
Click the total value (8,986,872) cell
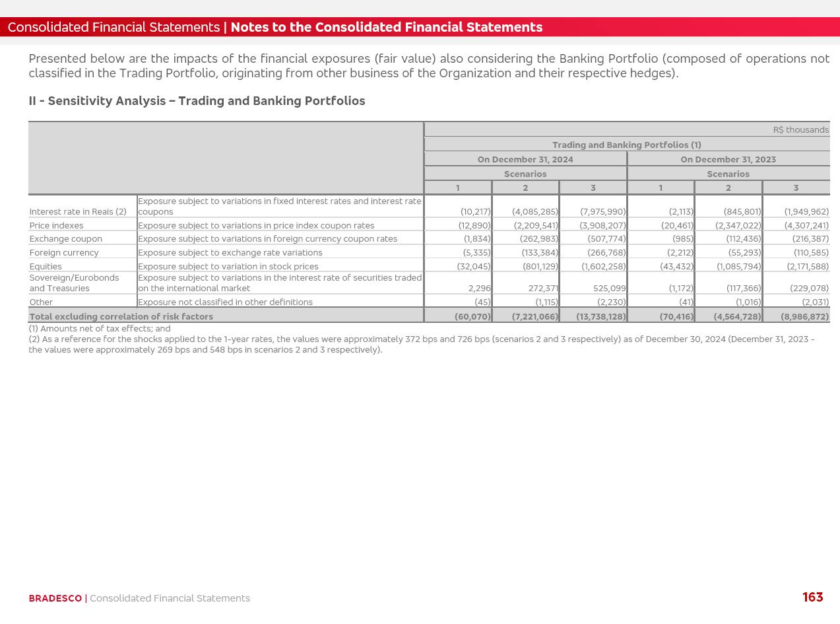[x=804, y=316]
